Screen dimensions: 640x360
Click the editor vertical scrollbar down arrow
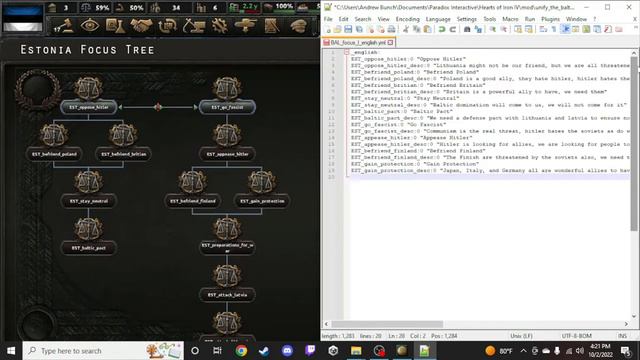[634, 316]
